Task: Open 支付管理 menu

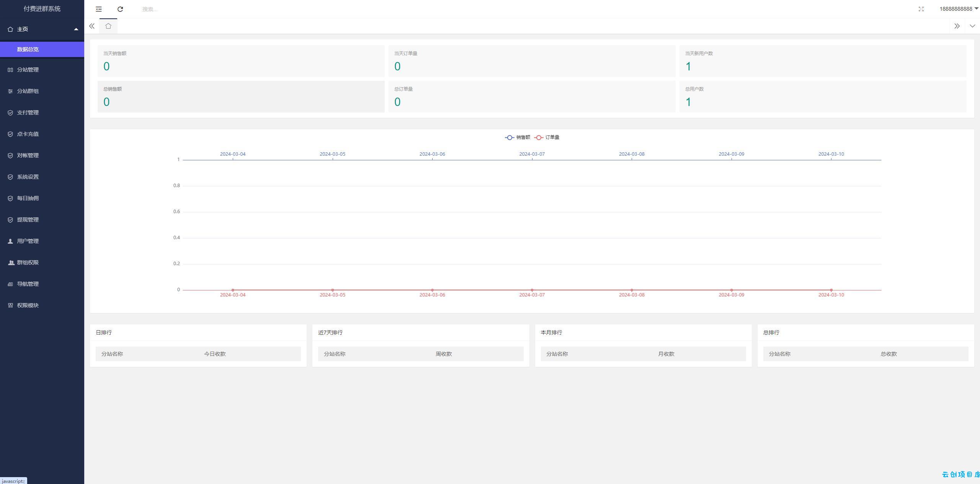Action: tap(42, 112)
